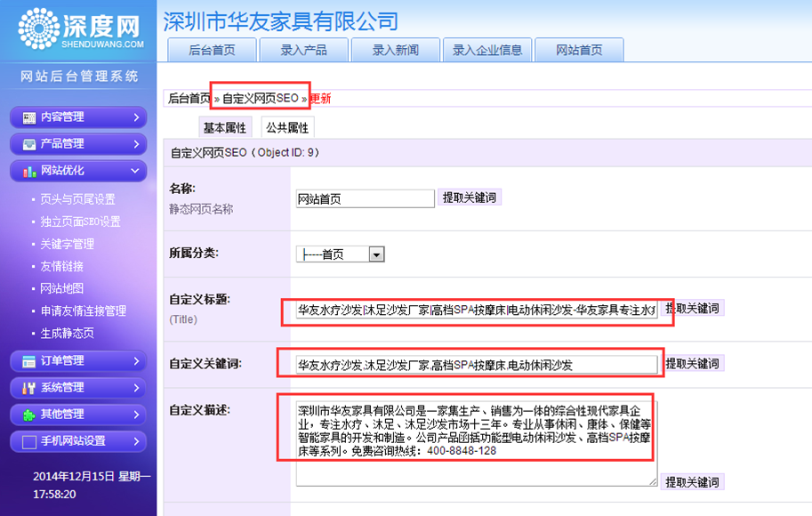Open the 独立页面SEO设置 sidebar link
The image size is (812, 516).
pos(80,222)
